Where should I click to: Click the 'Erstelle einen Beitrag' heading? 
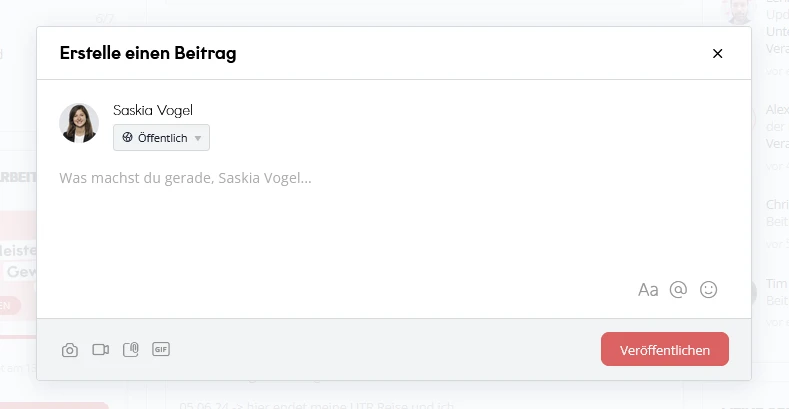(x=148, y=54)
